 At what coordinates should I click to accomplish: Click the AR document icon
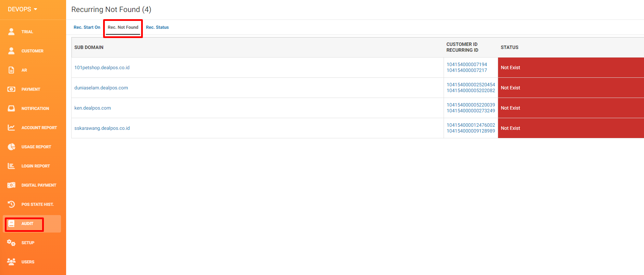tap(11, 70)
